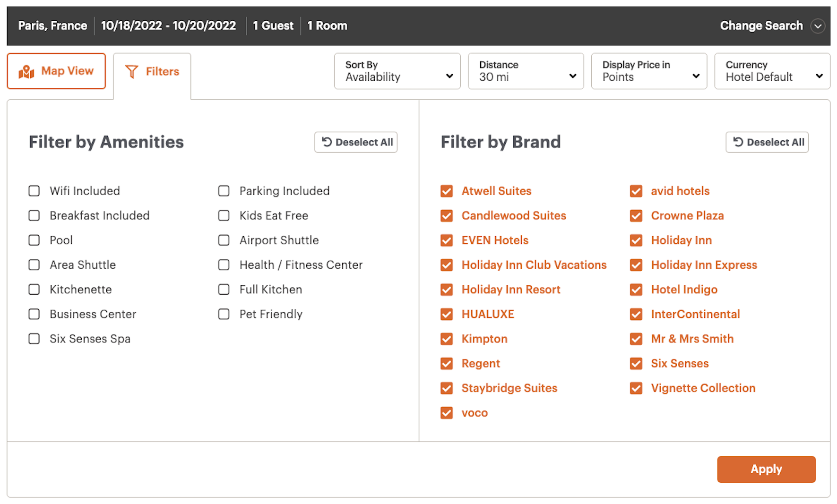Uncheck the Vignette Collection brand

click(636, 388)
